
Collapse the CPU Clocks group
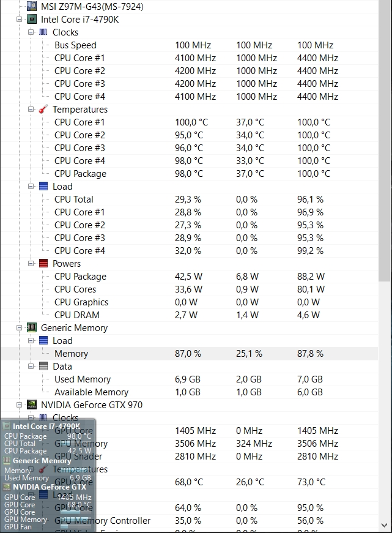click(31, 32)
